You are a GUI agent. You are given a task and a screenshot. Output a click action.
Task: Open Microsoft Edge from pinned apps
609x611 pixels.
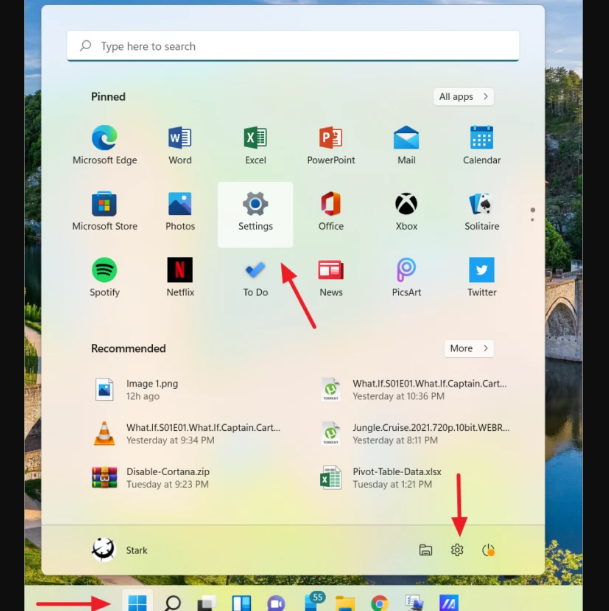click(104, 145)
